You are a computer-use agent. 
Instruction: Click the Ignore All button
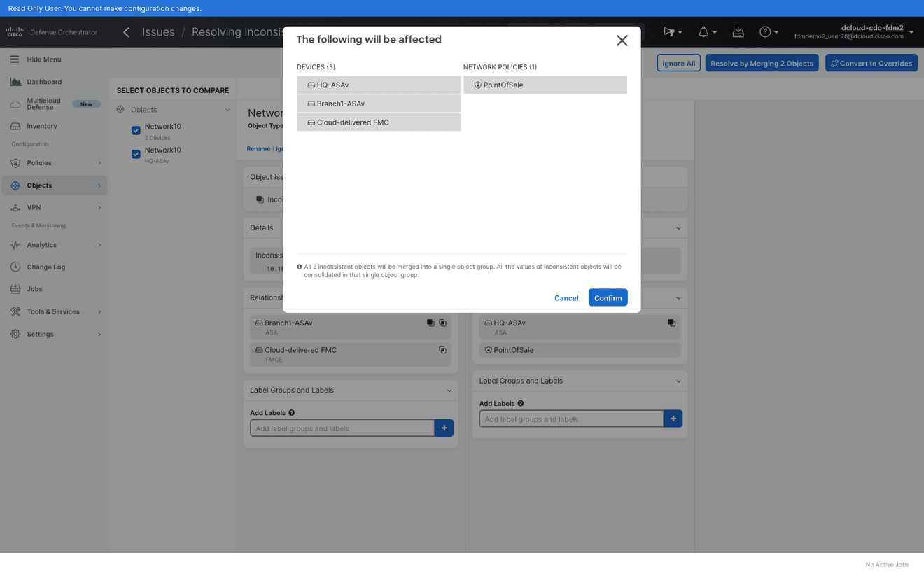[x=678, y=63]
